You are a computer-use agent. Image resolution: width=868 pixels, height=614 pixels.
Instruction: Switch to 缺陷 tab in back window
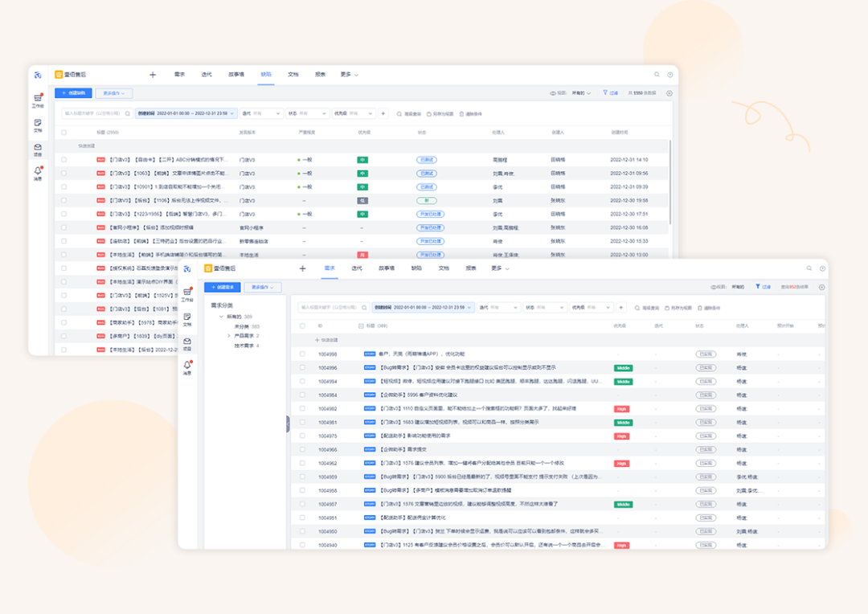tap(266, 75)
